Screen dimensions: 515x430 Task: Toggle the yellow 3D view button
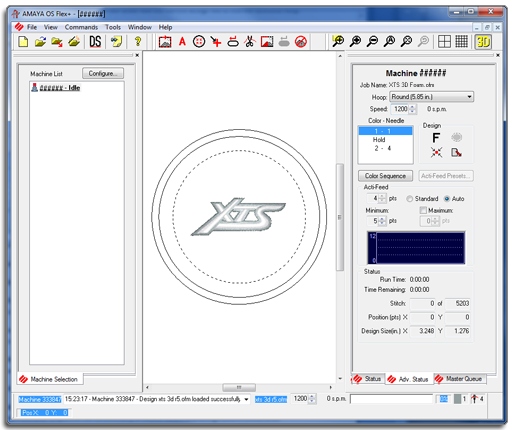(483, 42)
